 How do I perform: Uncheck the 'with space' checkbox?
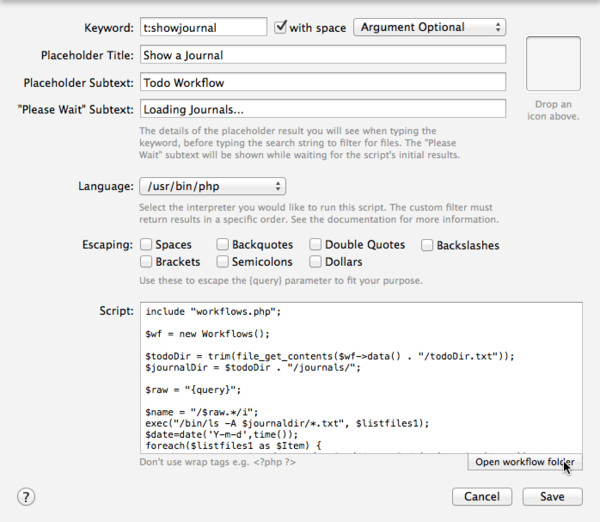click(280, 27)
